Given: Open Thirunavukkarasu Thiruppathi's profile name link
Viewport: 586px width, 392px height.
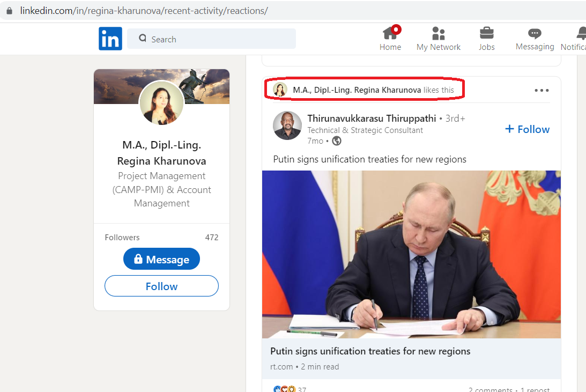Looking at the screenshot, I should point(372,119).
